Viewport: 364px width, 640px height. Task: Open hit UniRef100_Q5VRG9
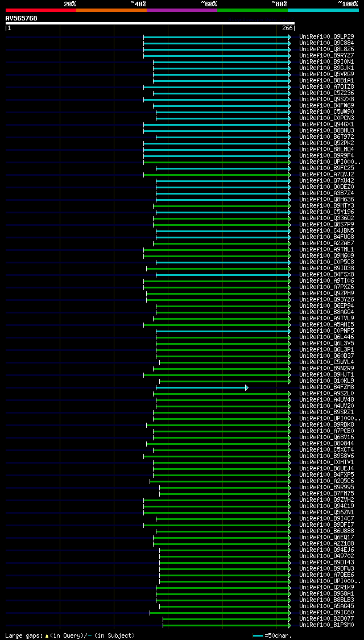pyautogui.click(x=326, y=75)
